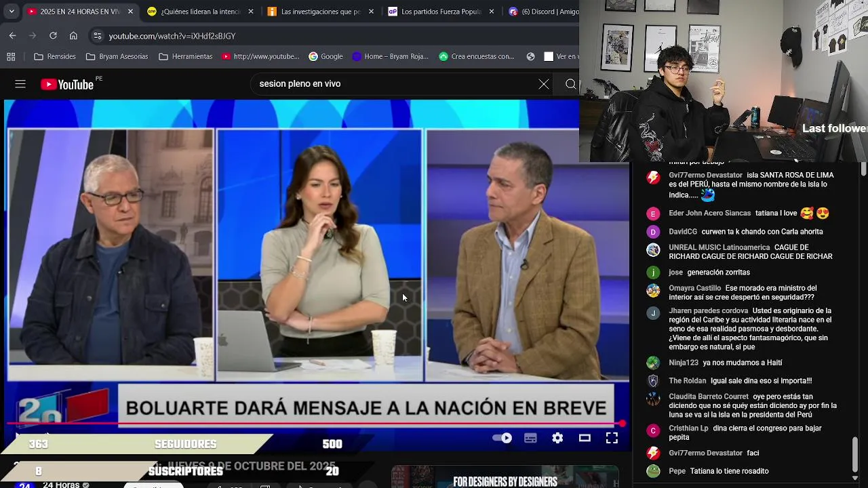Screen dimensions: 868x488
Task: Open Gvi77ermo Devastator's avatar beside the SANTA ROSA message
Action: (653, 178)
